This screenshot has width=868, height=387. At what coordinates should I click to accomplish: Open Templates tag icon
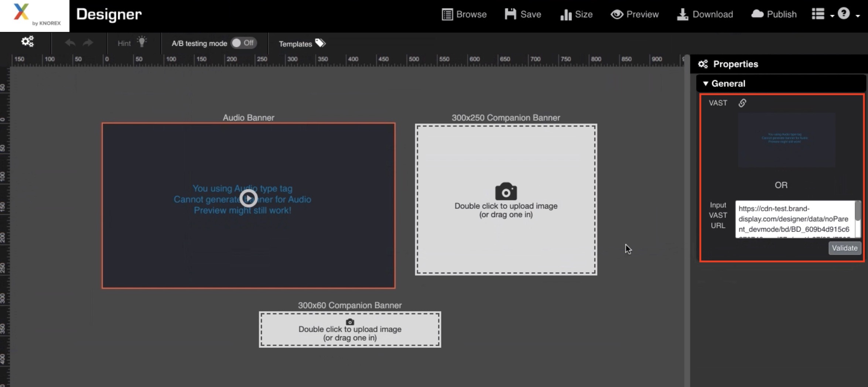click(320, 43)
